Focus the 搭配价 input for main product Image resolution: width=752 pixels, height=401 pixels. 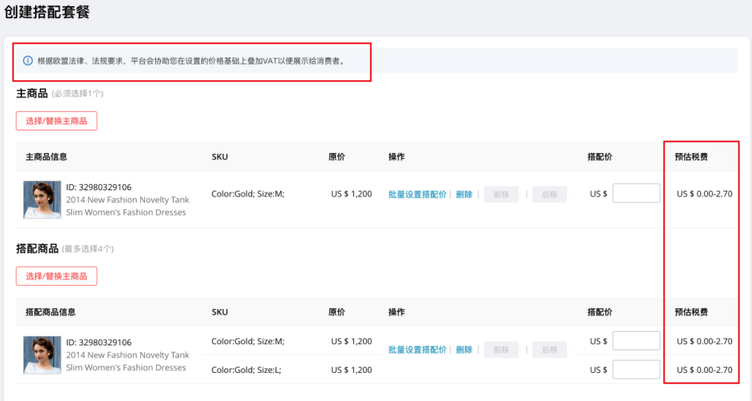(x=636, y=194)
